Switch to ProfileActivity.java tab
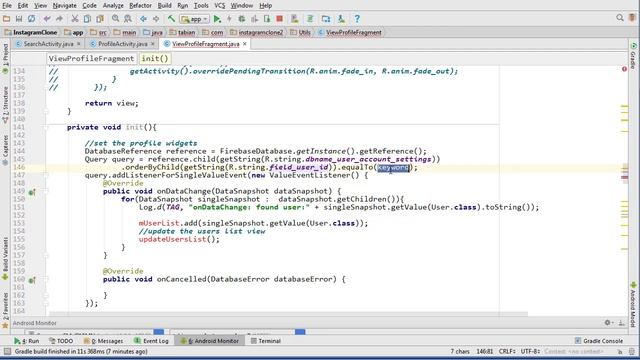This screenshot has width=640, height=360. pyautogui.click(x=122, y=44)
